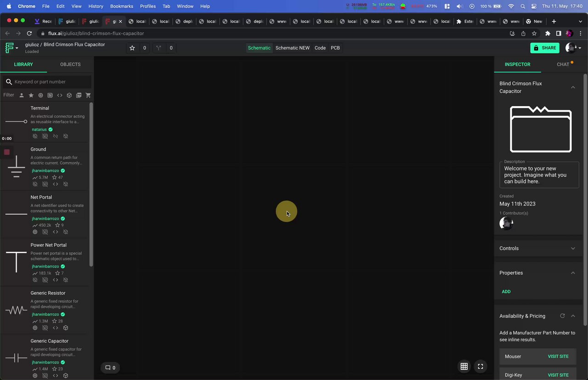Visit the Digi-Key site
Screen dimensions: 588x380
point(558,375)
